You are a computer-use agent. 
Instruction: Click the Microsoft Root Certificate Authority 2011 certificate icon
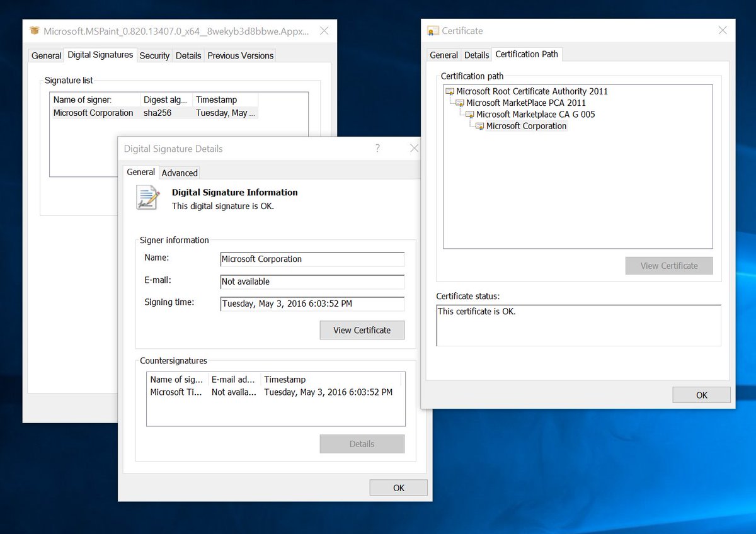point(450,91)
